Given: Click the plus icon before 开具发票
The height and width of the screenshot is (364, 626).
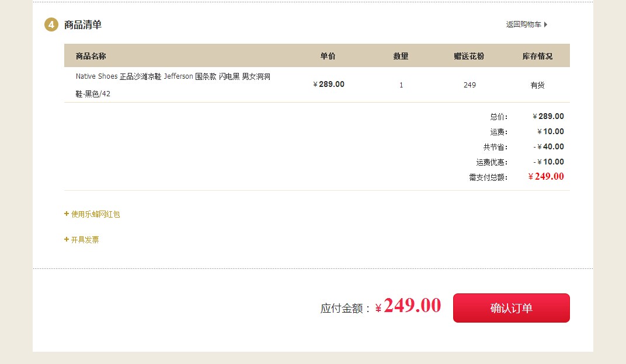Looking at the screenshot, I should pos(67,239).
